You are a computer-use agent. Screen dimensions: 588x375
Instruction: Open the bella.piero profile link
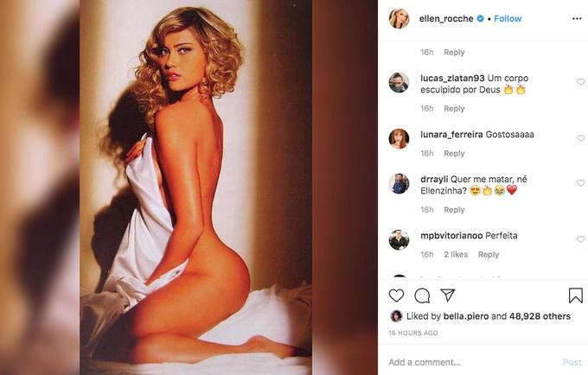point(466,316)
